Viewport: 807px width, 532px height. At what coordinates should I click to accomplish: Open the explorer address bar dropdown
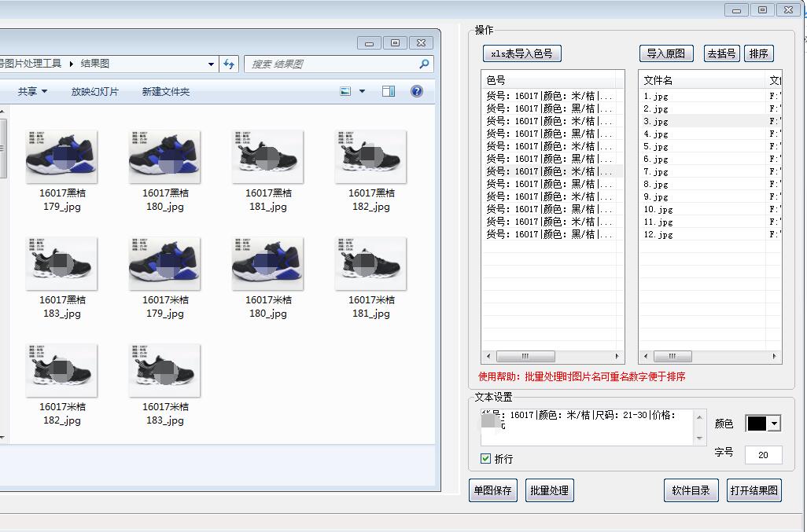pyautogui.click(x=211, y=64)
